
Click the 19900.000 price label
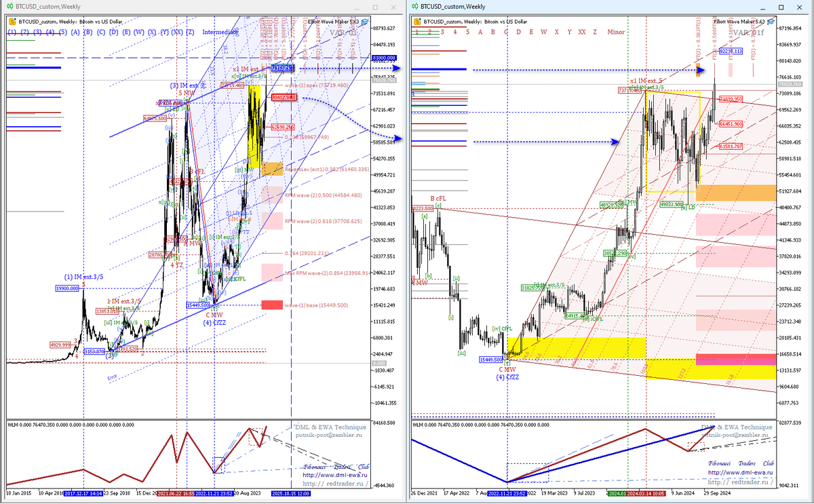point(68,288)
